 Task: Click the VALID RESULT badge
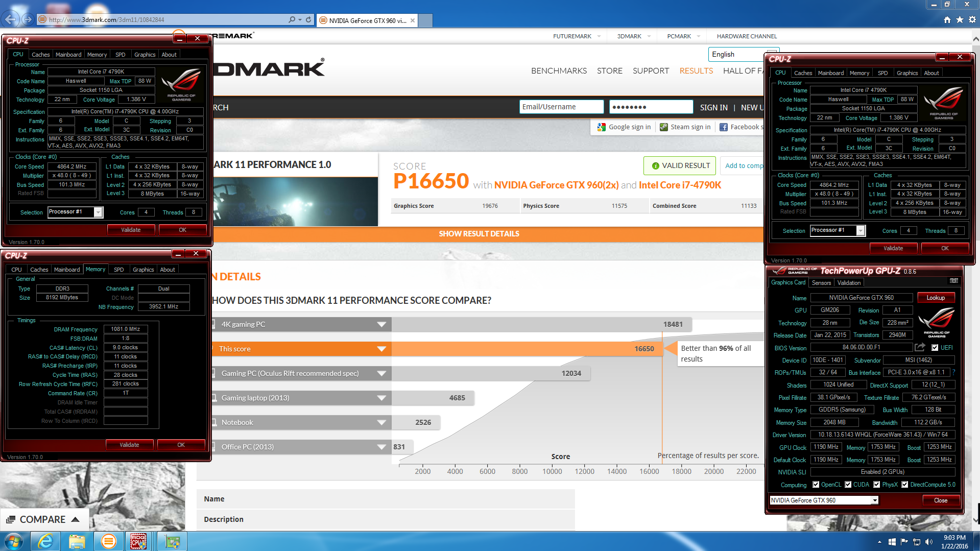680,165
